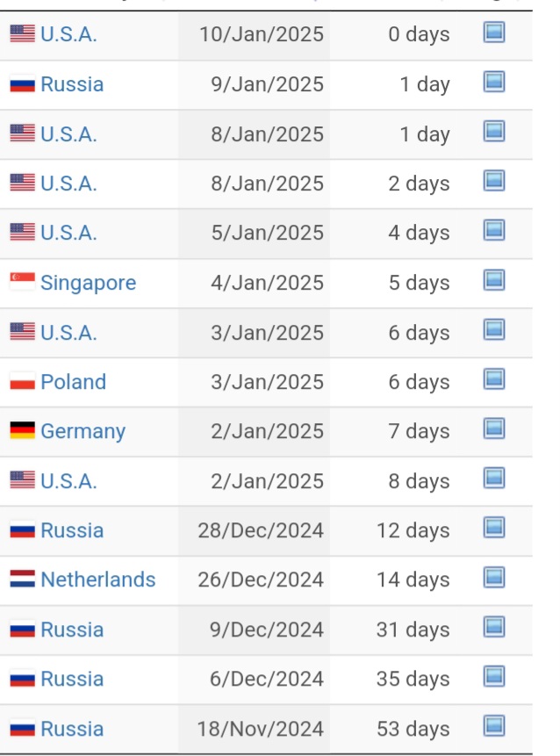Select the German flag image

coord(23,430)
